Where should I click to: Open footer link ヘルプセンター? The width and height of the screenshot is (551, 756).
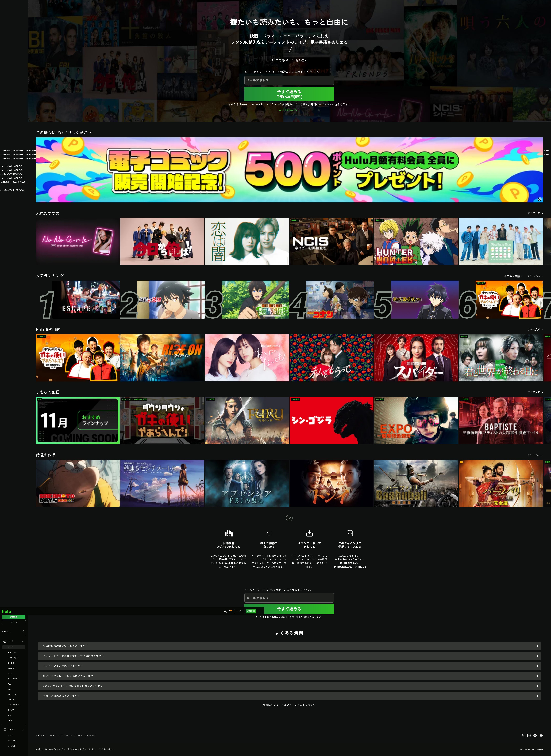click(91, 735)
